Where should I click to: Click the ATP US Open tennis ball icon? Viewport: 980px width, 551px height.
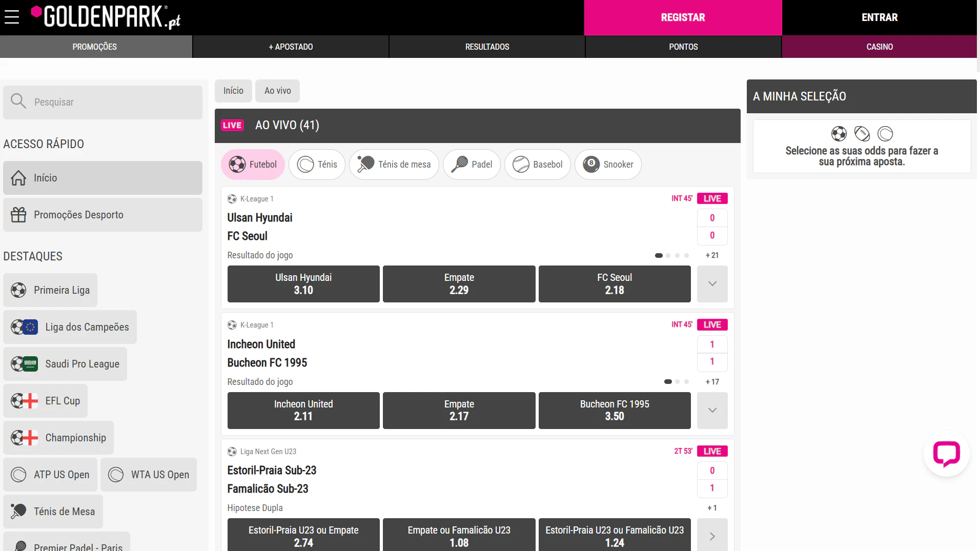point(18,475)
